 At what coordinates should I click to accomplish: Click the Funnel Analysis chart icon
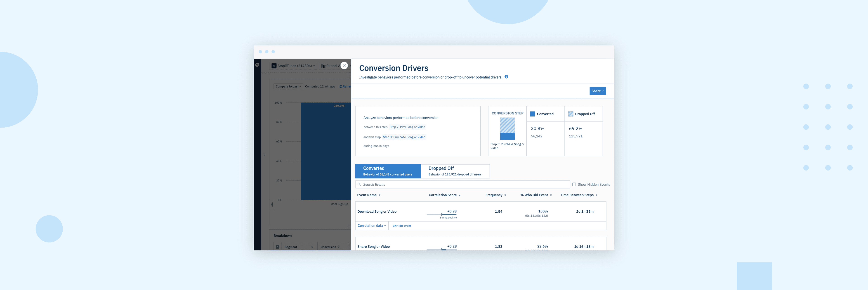point(323,66)
